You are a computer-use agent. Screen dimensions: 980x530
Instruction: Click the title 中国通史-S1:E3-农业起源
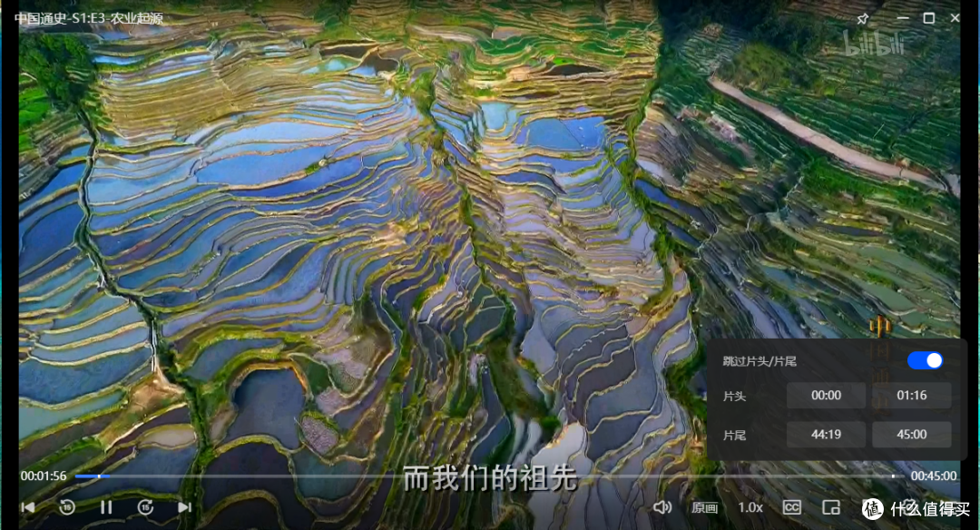89,18
